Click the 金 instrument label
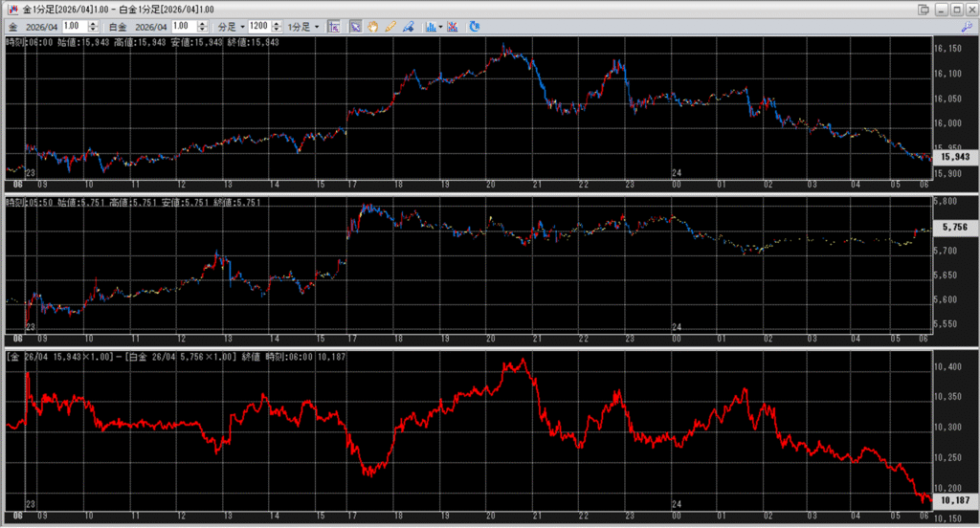Viewport: 980px width, 528px height. pos(11,27)
